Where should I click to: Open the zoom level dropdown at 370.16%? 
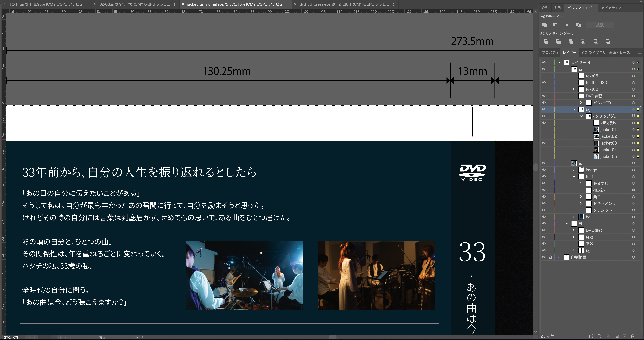coord(22,337)
